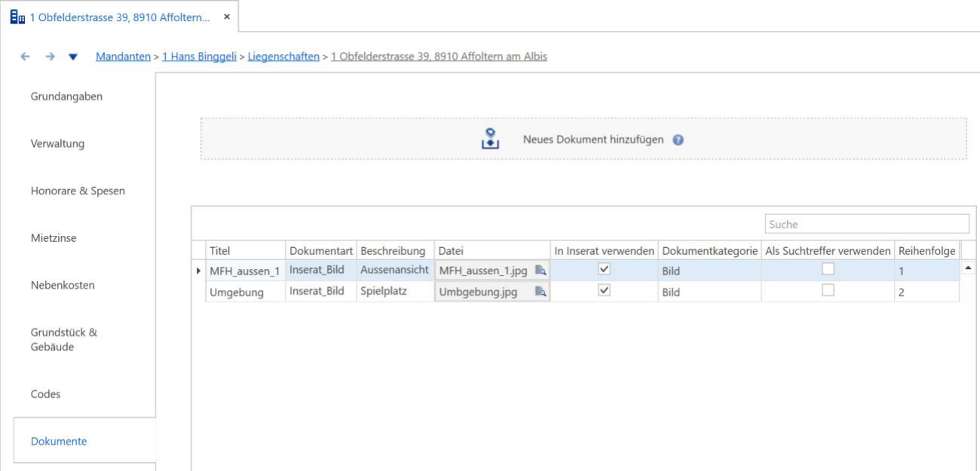Open the navigation history dropdown arrow
The image size is (980, 471).
click(73, 58)
